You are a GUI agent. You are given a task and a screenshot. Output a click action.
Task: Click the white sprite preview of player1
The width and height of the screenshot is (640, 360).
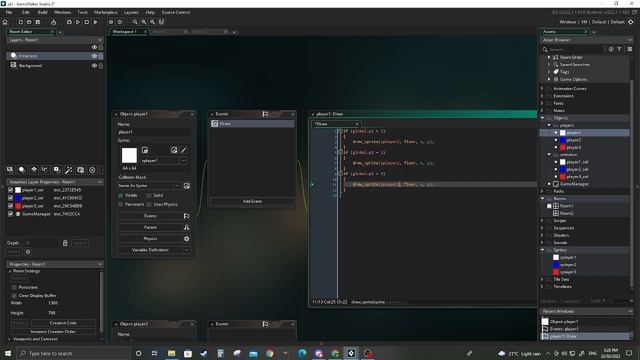pyautogui.click(x=129, y=156)
